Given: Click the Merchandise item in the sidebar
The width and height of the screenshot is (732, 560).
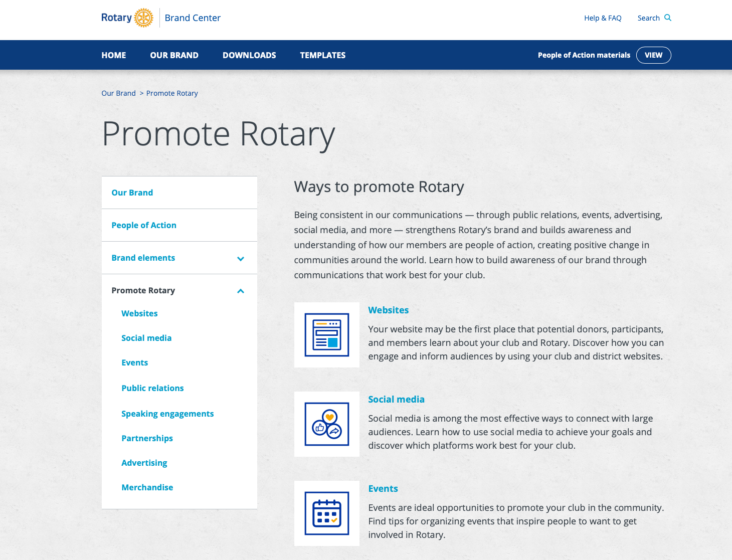Looking at the screenshot, I should [x=147, y=487].
